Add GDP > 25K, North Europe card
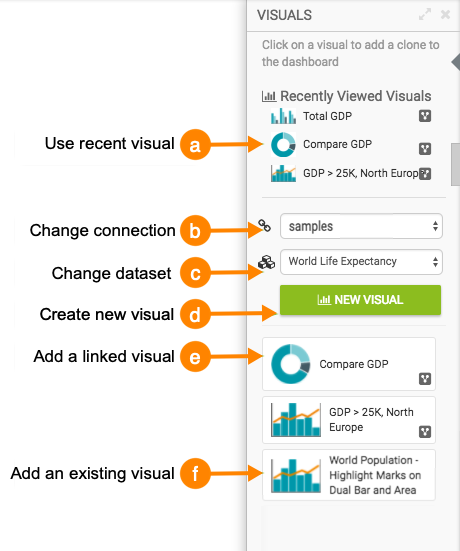Screen dimensions: 460x551 pos(349,420)
